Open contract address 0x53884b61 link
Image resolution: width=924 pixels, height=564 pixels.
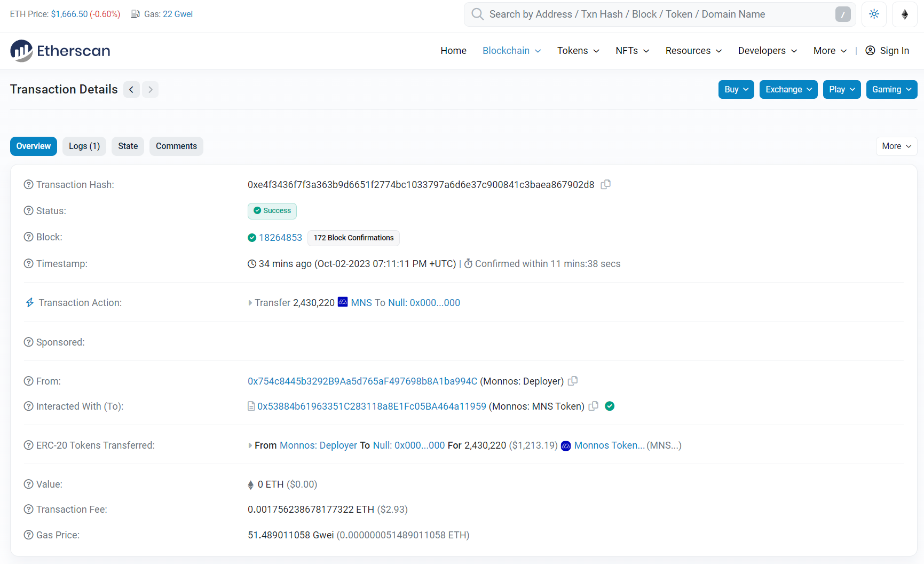[x=372, y=406]
